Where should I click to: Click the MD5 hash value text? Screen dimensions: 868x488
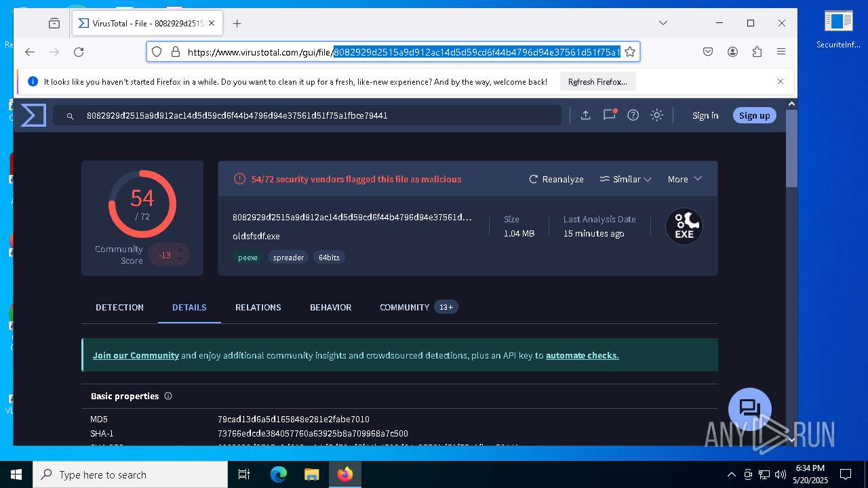tap(293, 420)
